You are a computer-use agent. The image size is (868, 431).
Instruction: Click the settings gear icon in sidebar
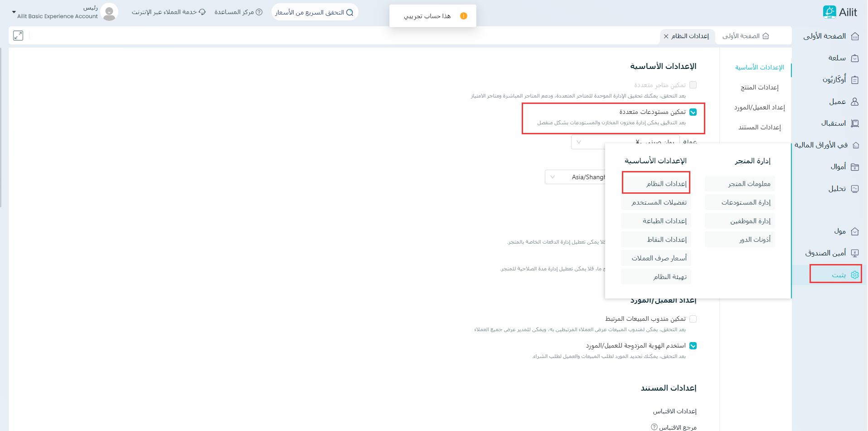(855, 275)
